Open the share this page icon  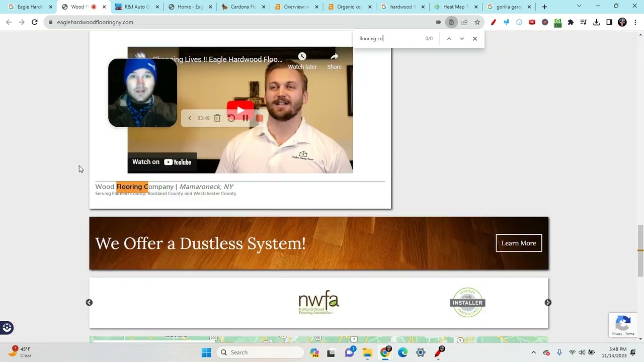click(x=464, y=22)
